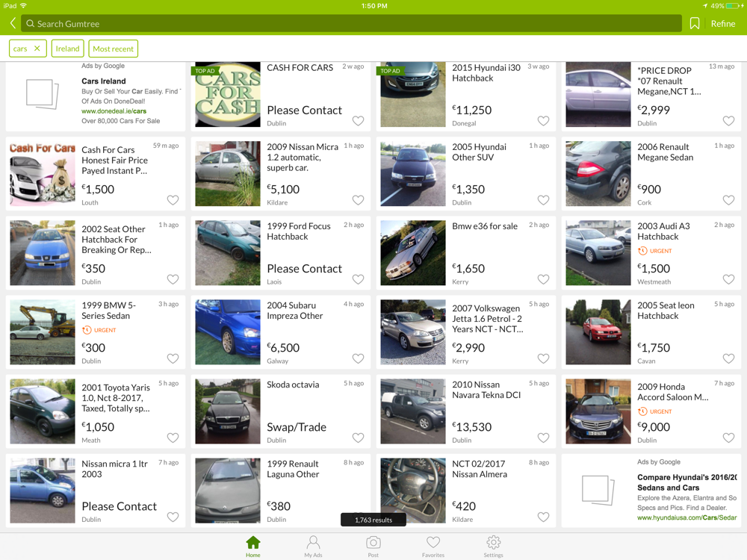Tap €6,500 Subaru price
Image resolution: width=747 pixels, height=560 pixels.
283,348
